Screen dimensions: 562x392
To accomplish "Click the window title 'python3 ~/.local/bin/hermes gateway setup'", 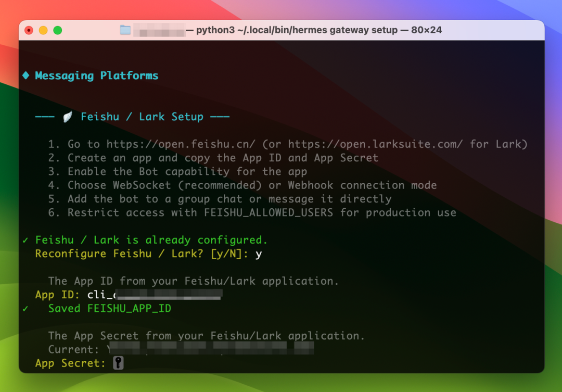I will tap(297, 30).
